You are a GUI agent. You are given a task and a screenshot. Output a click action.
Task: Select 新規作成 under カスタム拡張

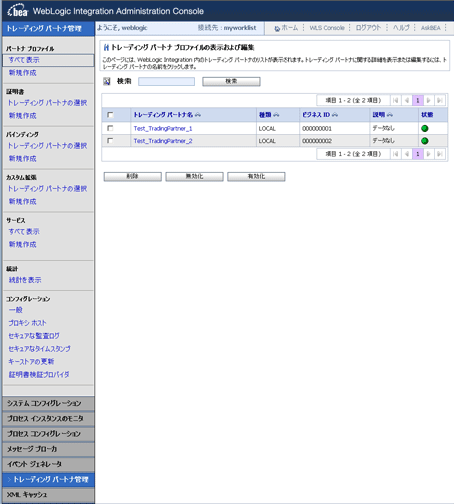click(x=23, y=201)
